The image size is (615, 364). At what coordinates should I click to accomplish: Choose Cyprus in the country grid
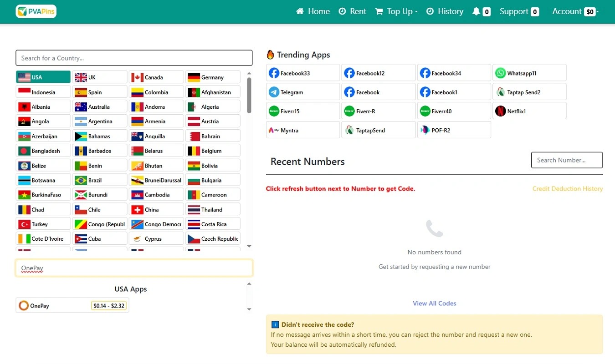[156, 238]
